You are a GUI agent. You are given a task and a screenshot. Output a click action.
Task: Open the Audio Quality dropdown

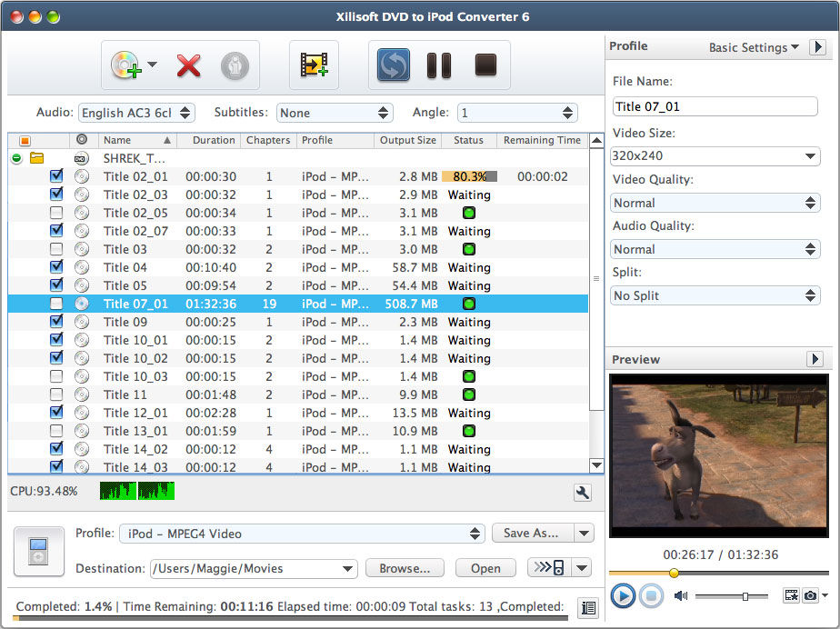(715, 249)
